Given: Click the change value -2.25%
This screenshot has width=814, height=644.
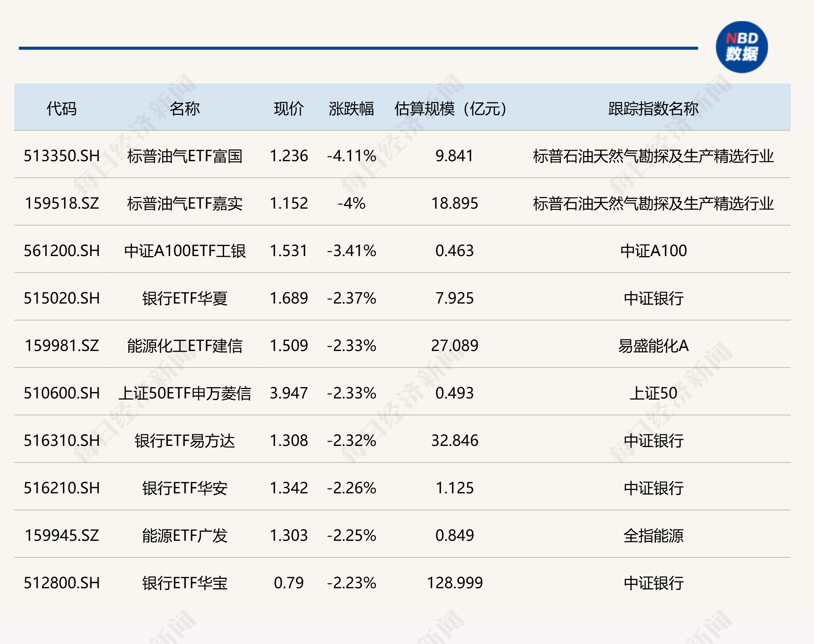Looking at the screenshot, I should coord(351,536).
